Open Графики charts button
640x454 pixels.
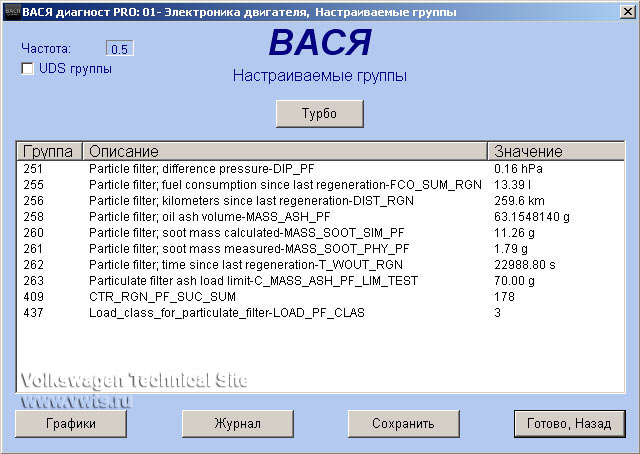tap(71, 423)
